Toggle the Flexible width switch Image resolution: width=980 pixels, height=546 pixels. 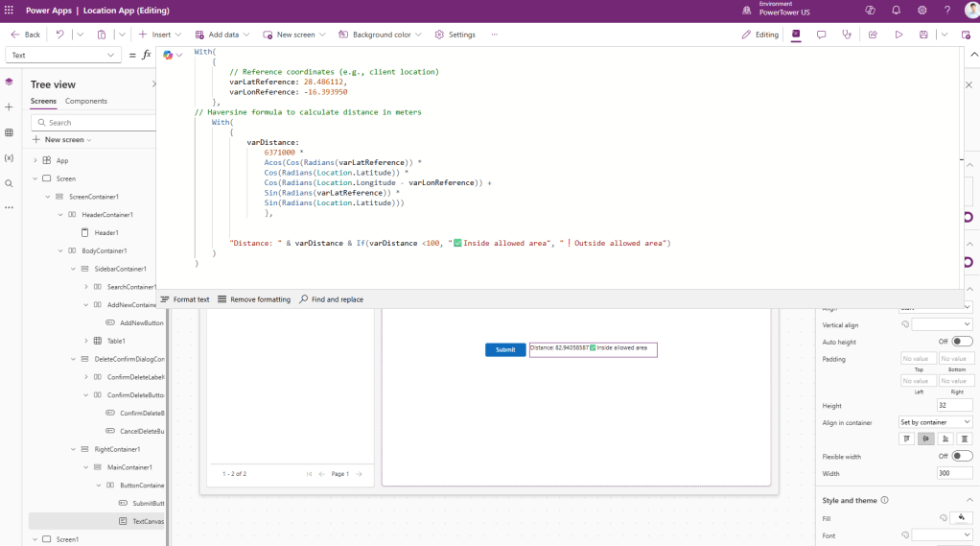[961, 456]
